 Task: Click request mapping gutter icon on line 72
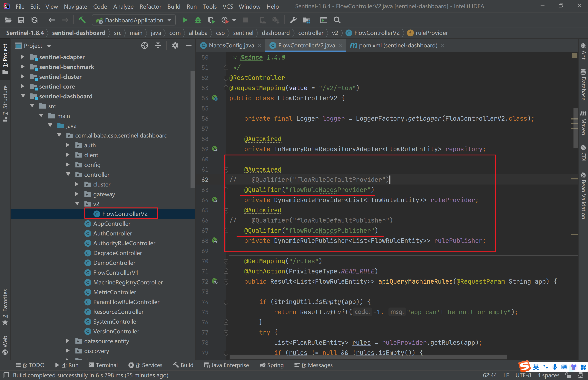click(215, 281)
